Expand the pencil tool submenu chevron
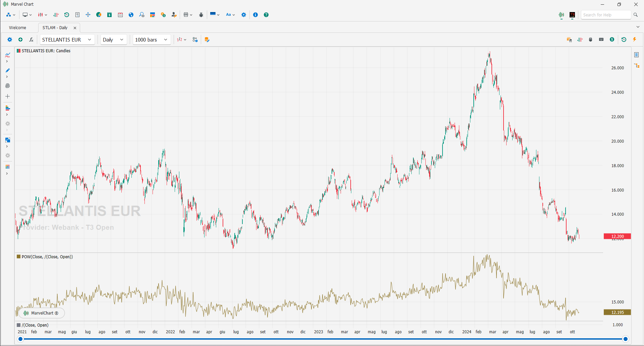Screen dimensions: 644x346 coord(7,77)
